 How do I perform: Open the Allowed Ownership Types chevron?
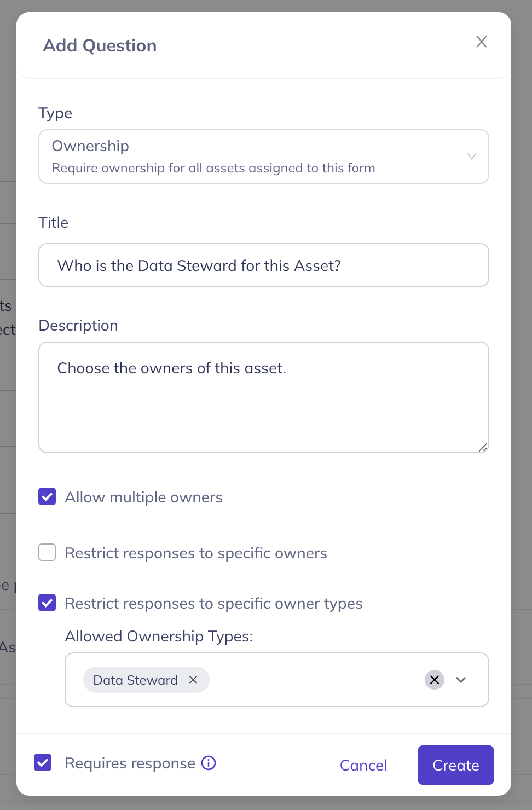pos(461,680)
